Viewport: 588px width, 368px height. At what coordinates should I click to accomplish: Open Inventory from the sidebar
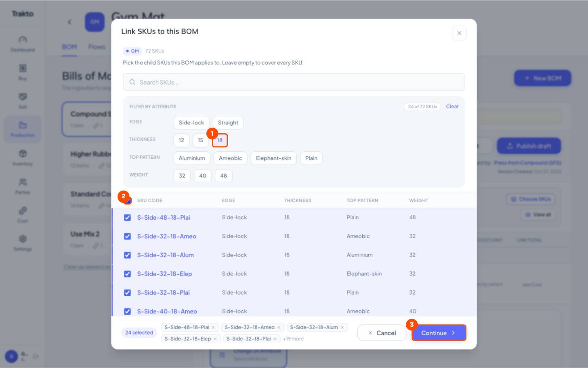[x=23, y=158]
